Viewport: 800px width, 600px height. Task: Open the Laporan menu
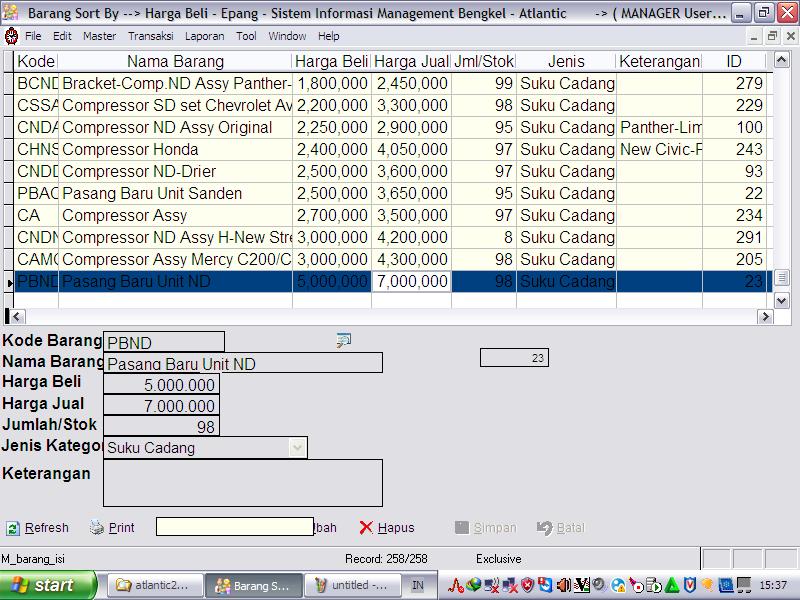coord(204,36)
